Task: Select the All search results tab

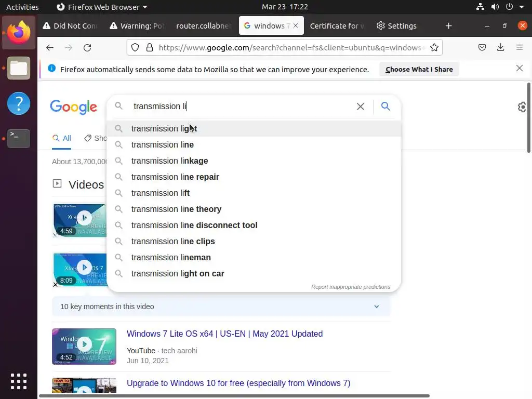Action: click(61, 138)
